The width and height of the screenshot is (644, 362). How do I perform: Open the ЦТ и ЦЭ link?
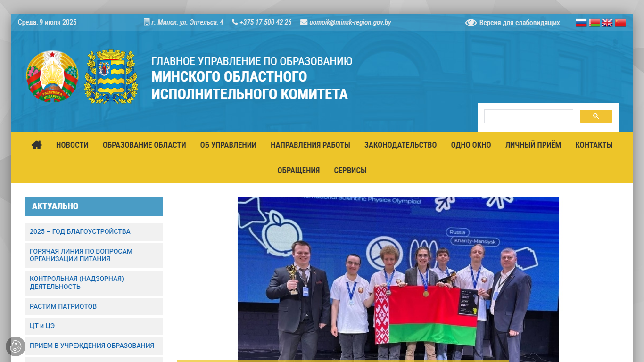pos(94,326)
